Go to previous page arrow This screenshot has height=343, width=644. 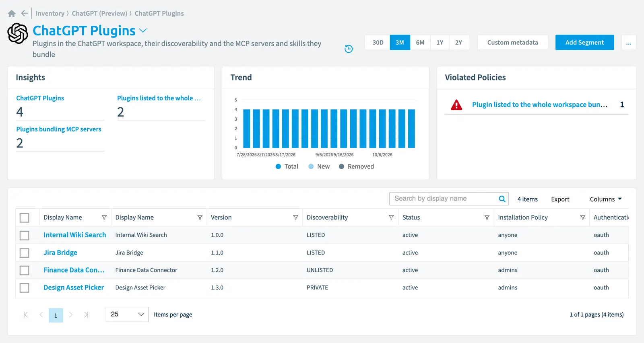click(x=41, y=315)
